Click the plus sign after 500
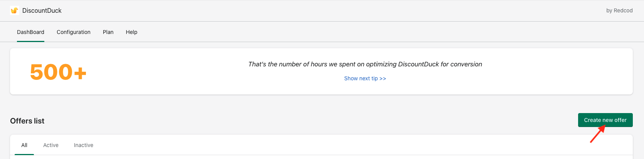The image size is (644, 159). tap(80, 73)
